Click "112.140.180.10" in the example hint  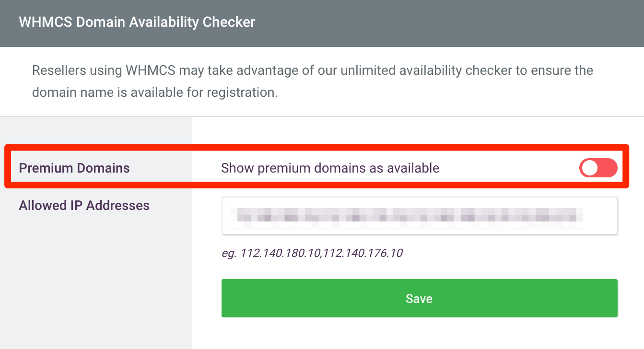pyautogui.click(x=281, y=253)
